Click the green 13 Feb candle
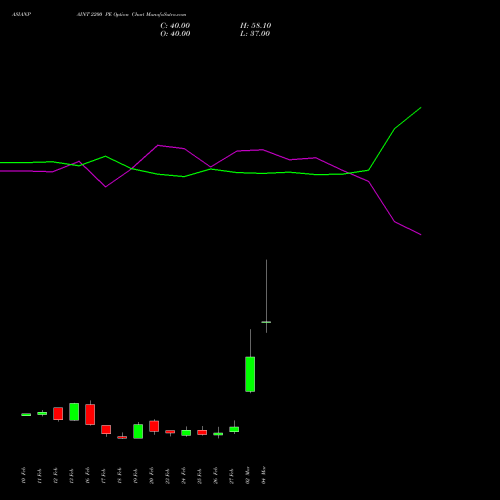The image size is (500, 500). coord(74,412)
